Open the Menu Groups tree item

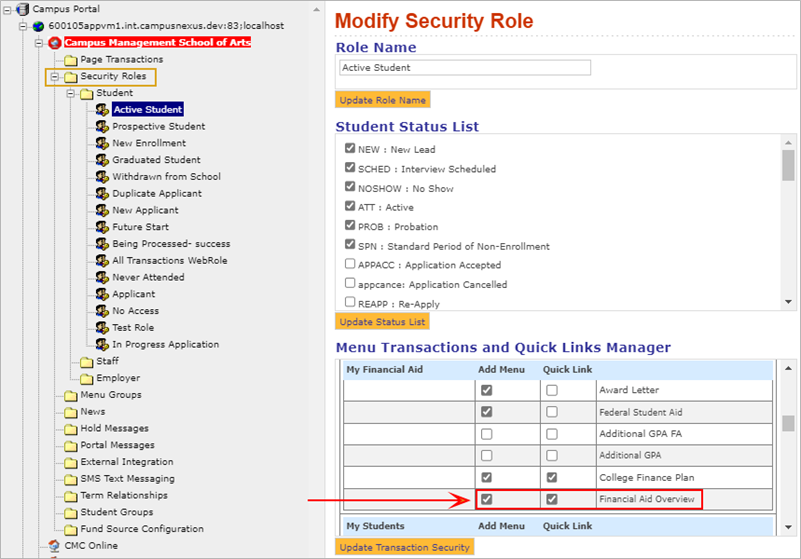pyautogui.click(x=111, y=395)
